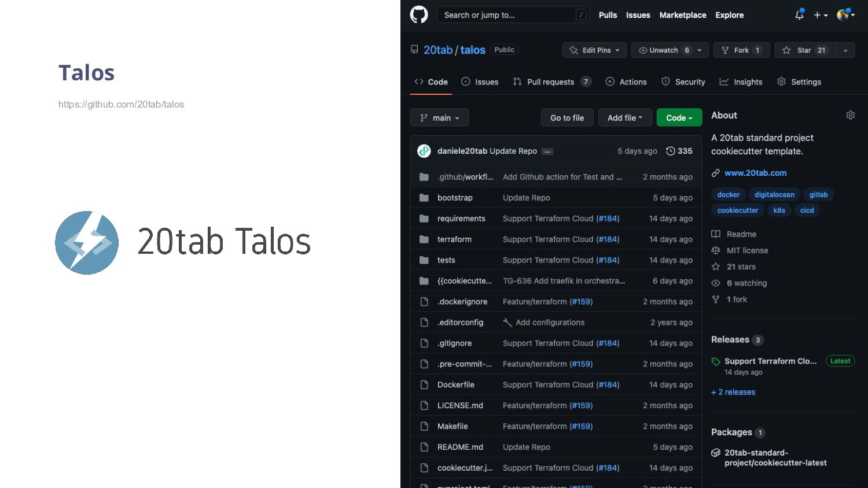Open daniele20tab author avatar

pos(424,151)
